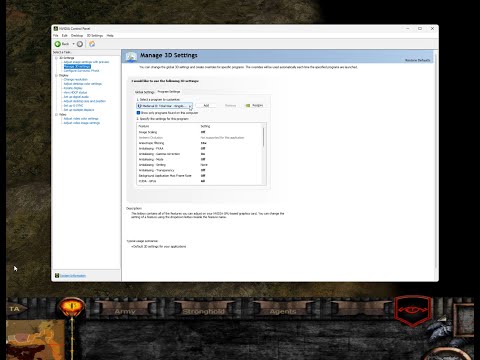Image resolution: width=480 pixels, height=360 pixels.
Task: Click the settings list vertical scrollbar
Action: 264,137
